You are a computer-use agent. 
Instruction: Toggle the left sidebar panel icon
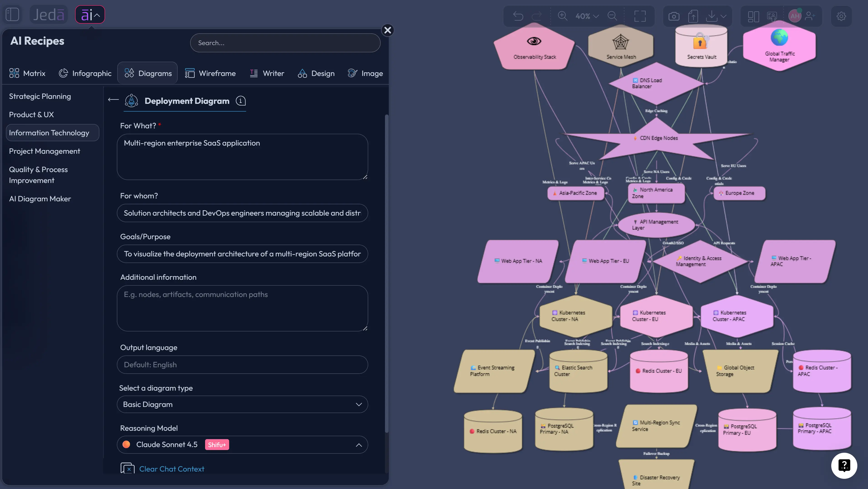pos(12,15)
